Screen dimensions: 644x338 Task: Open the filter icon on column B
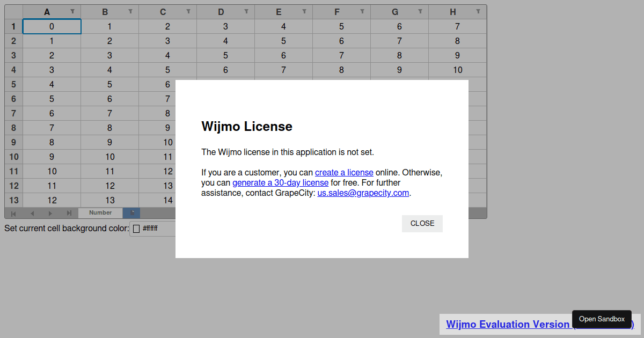point(130,12)
